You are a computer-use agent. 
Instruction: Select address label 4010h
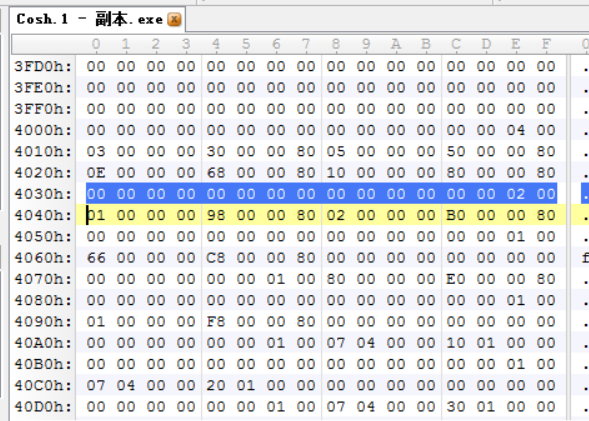pyautogui.click(x=43, y=152)
